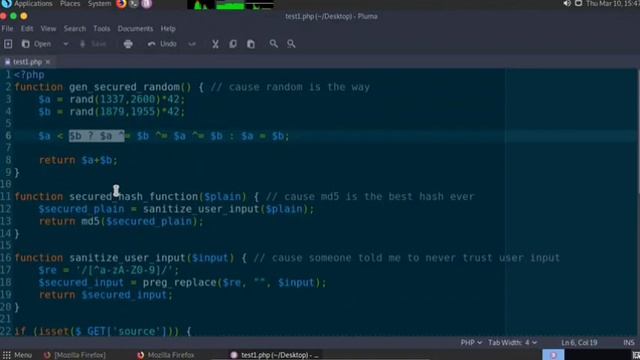Redo the last undone edit
This screenshot has height=360, width=640.
[192, 44]
